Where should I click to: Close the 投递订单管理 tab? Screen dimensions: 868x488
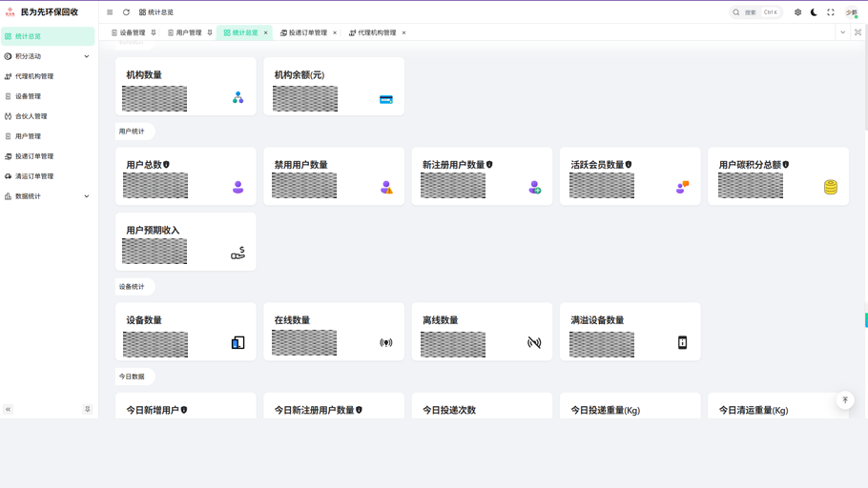point(335,32)
